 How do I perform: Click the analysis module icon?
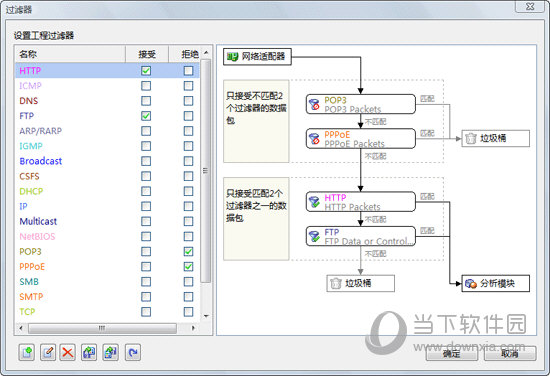[x=471, y=283]
